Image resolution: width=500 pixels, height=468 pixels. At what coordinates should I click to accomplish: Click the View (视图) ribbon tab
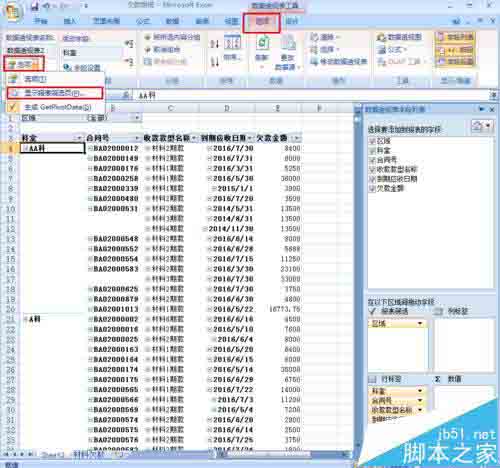[x=231, y=21]
